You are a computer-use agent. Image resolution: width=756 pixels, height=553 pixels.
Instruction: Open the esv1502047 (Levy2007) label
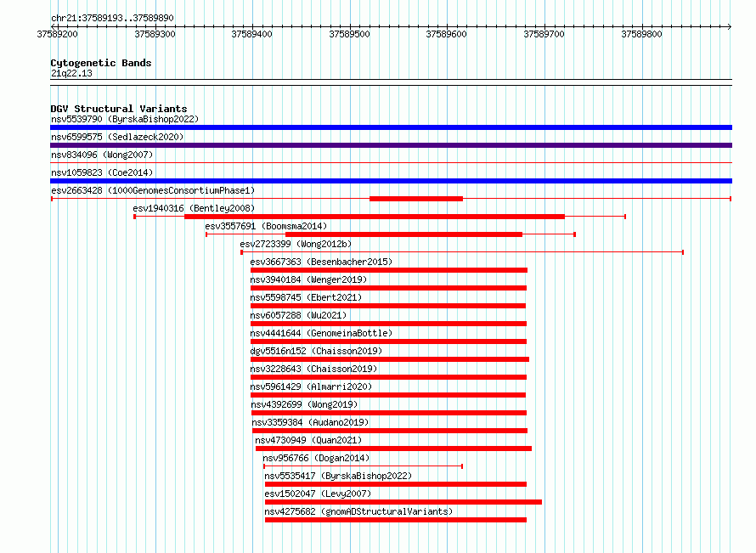tap(318, 494)
